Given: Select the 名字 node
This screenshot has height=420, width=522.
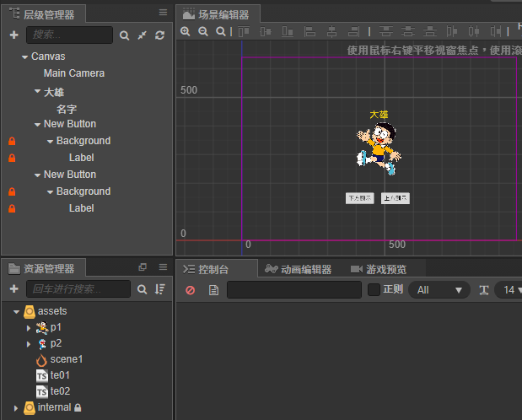Looking at the screenshot, I should (x=67, y=109).
